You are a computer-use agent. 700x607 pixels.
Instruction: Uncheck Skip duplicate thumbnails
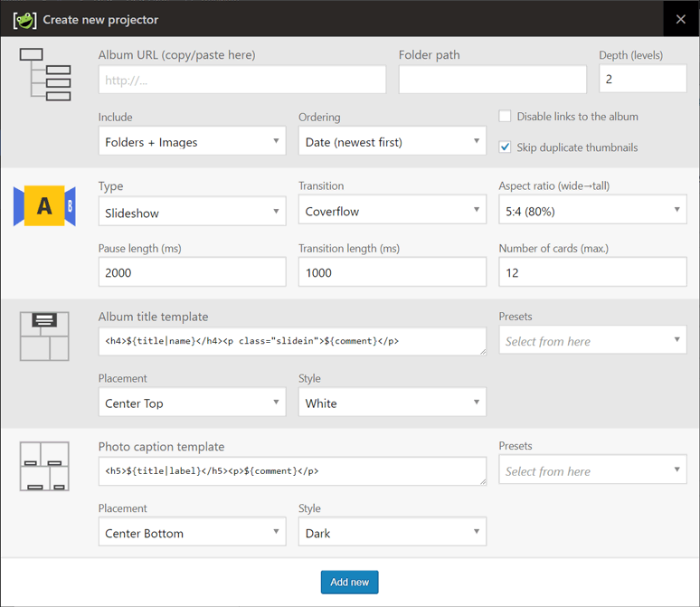(506, 147)
